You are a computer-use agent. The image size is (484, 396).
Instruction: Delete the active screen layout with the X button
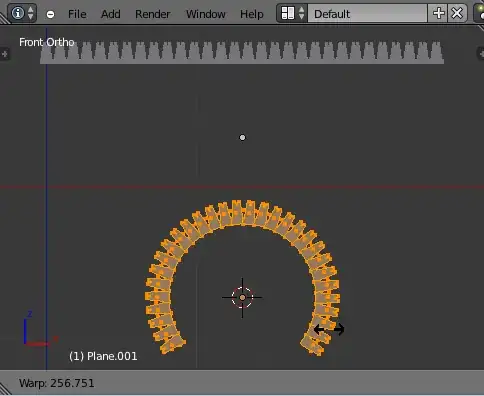[457, 13]
